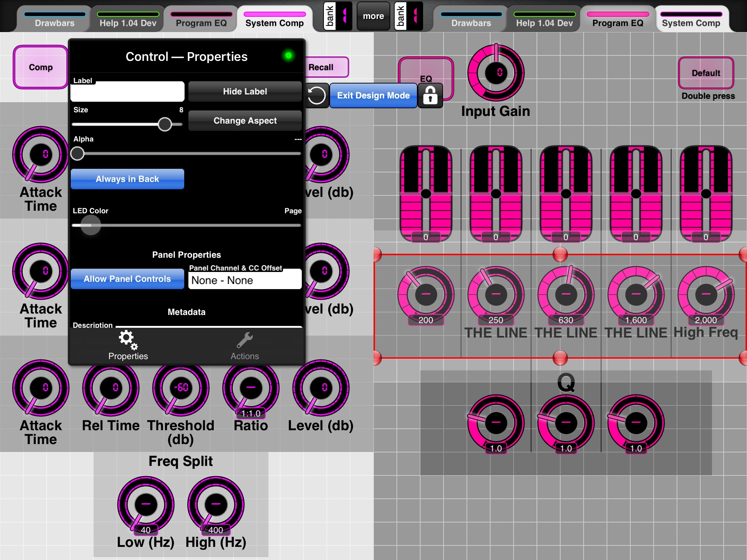Click the Metadata heading

pos(186,312)
